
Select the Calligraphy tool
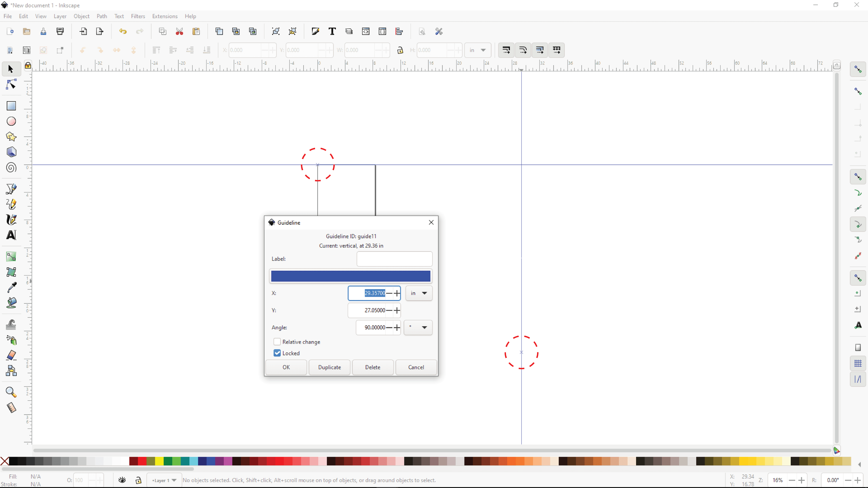[11, 220]
